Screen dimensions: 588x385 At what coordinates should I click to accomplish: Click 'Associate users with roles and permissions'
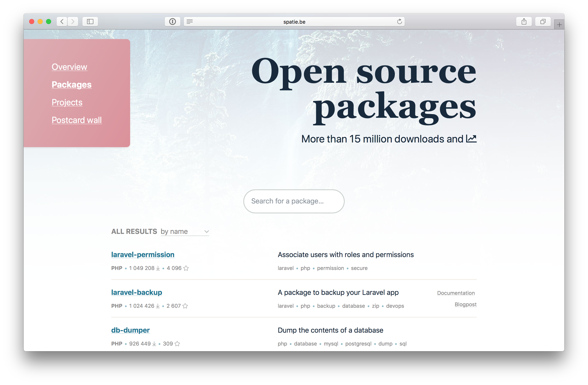(x=346, y=255)
